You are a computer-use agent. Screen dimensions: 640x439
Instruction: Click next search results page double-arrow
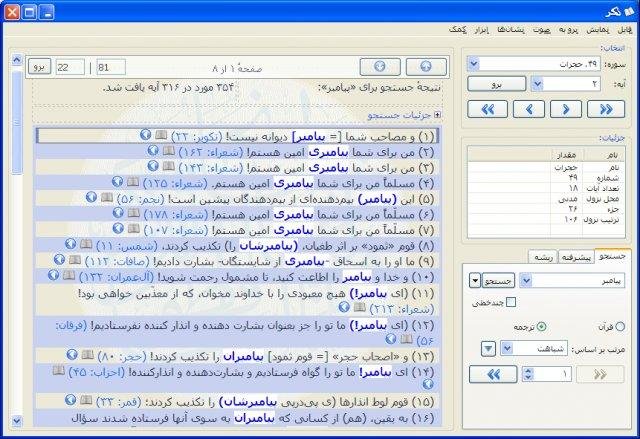pyautogui.click(x=493, y=374)
